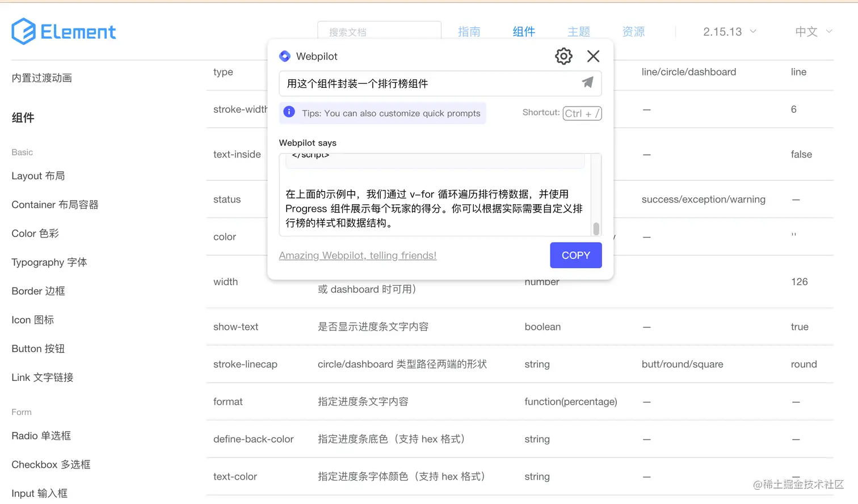The image size is (858, 504).
Task: Click the 组件 sidebar heading
Action: click(x=23, y=117)
